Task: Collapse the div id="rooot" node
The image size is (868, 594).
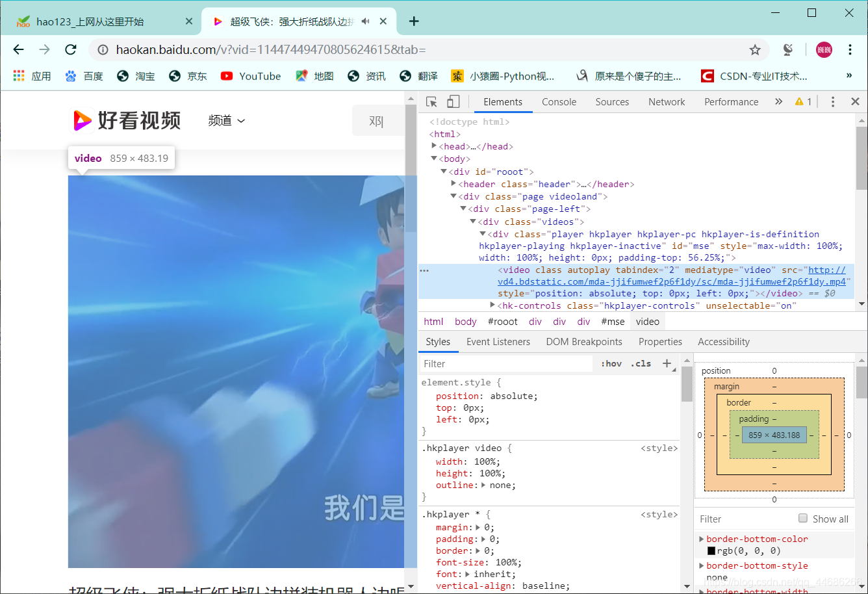Action: click(x=444, y=172)
